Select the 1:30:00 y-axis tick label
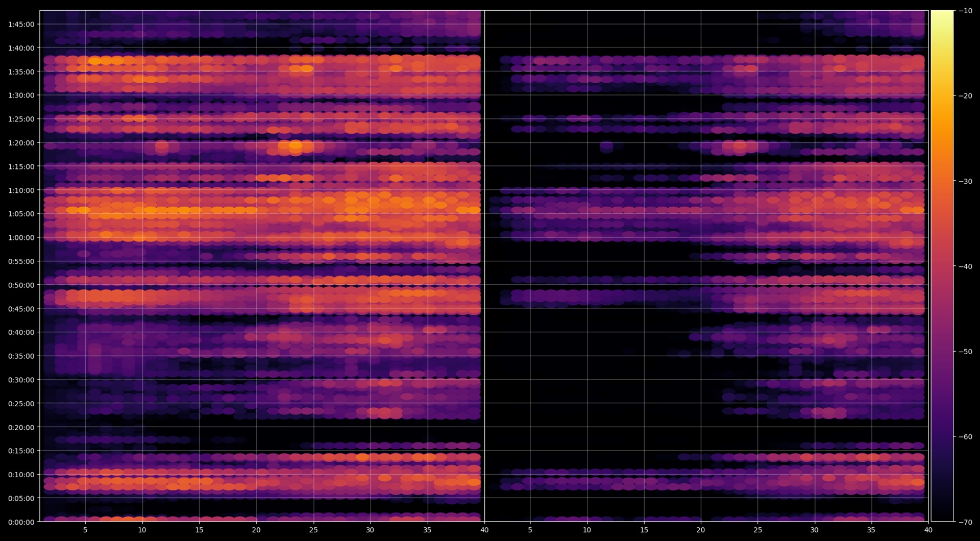This screenshot has width=980, height=541. (21, 95)
